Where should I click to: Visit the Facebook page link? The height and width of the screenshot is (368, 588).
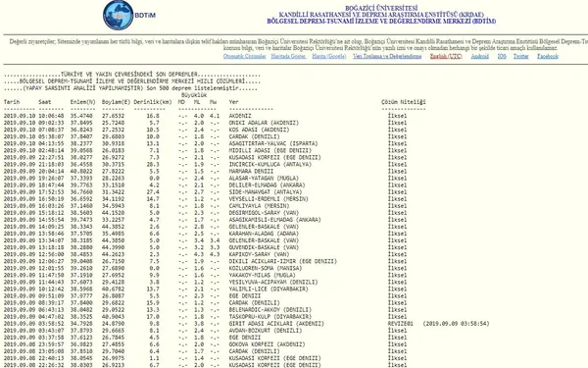tap(548, 56)
